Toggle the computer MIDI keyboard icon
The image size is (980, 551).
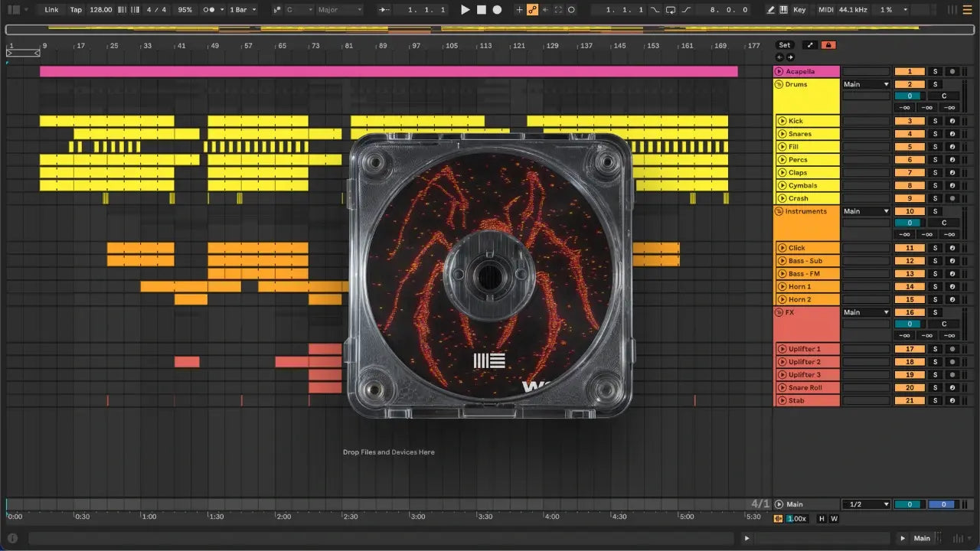[x=784, y=10]
